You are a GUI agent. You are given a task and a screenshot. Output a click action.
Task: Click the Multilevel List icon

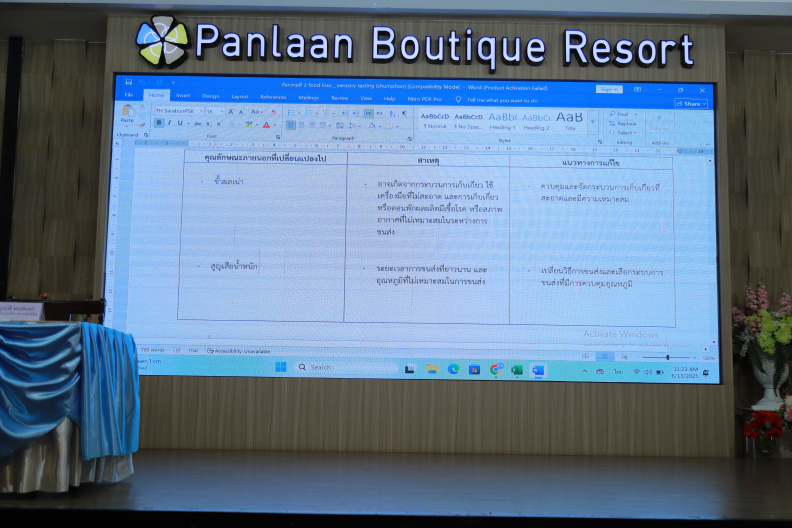click(326, 113)
